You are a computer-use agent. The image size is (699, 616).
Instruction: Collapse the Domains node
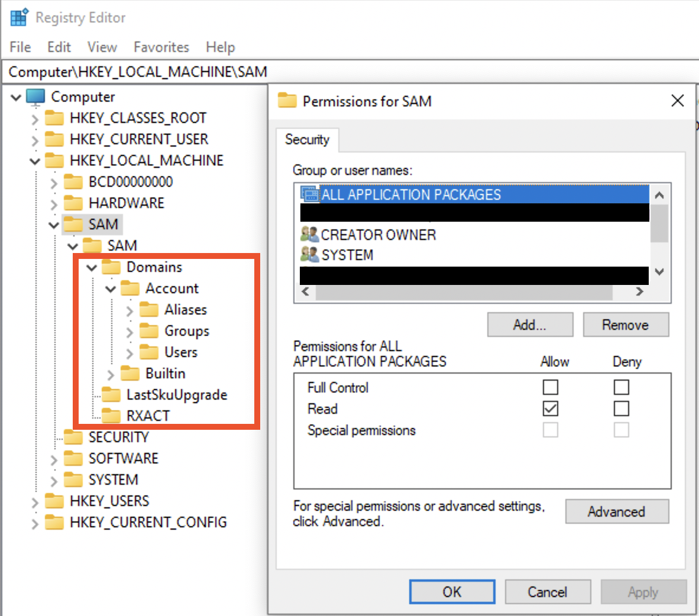[92, 267]
